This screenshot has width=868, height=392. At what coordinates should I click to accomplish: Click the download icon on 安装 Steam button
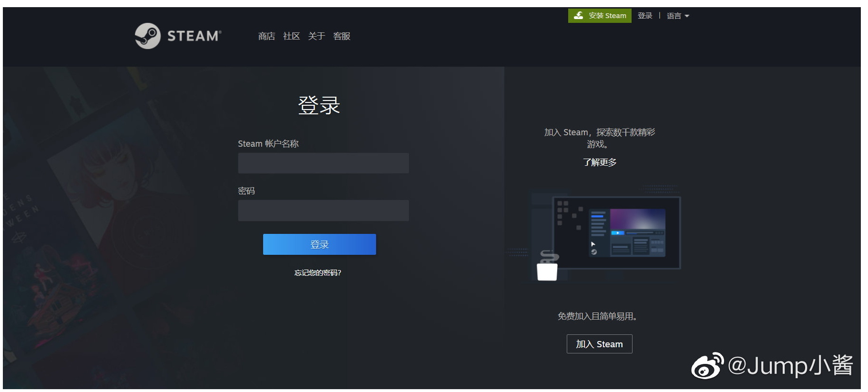click(x=578, y=15)
